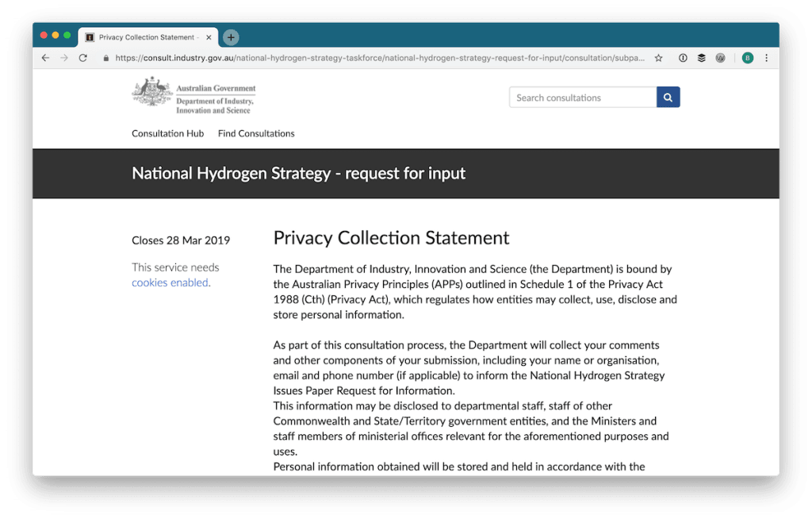Click the National Hydrogen Strategy banner title

point(298,173)
